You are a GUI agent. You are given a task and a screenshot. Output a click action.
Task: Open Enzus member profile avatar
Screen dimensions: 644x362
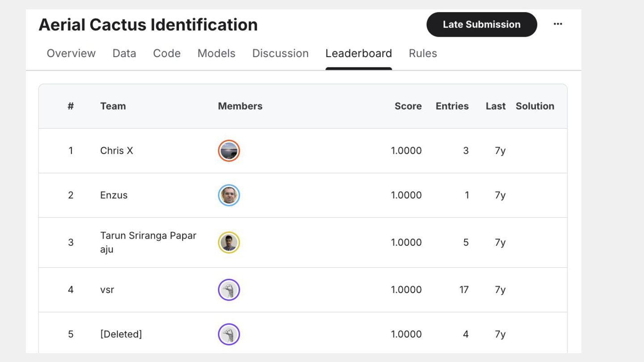pos(229,195)
